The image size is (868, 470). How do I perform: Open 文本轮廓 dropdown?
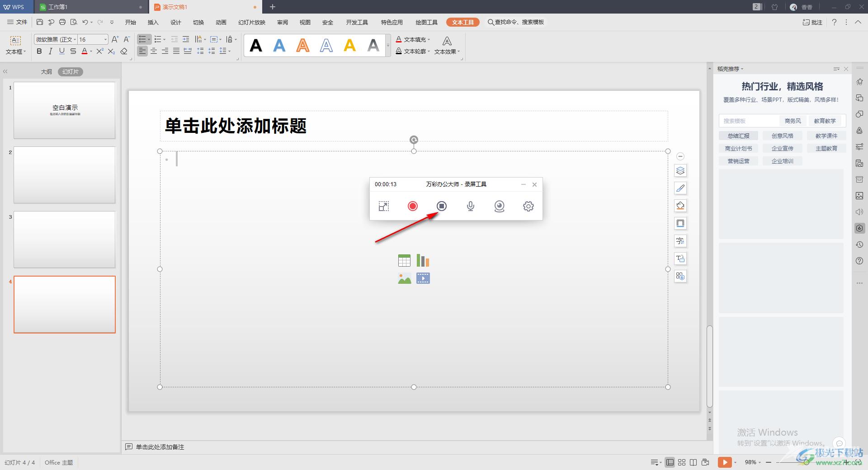coord(413,52)
